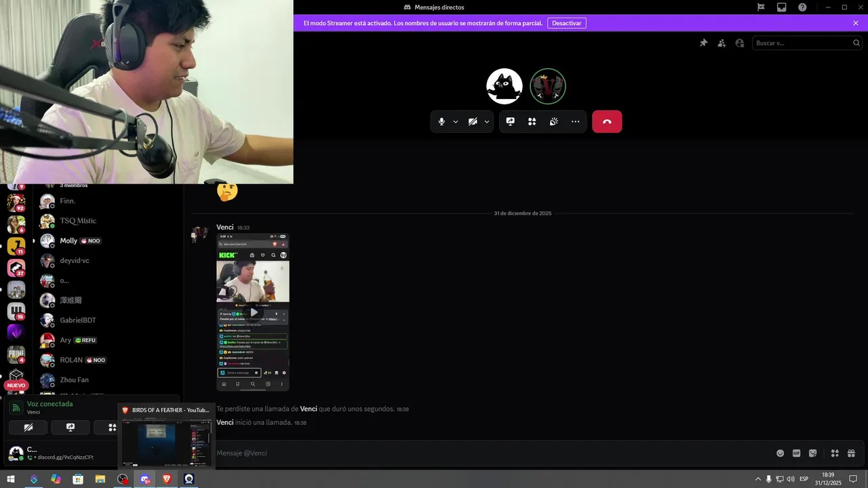Open File Explorer from the taskbar

click(100, 479)
